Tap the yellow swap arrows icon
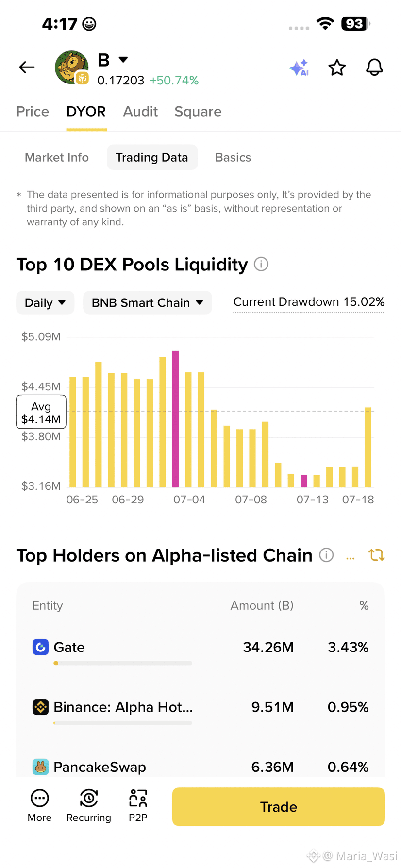 [x=377, y=555]
